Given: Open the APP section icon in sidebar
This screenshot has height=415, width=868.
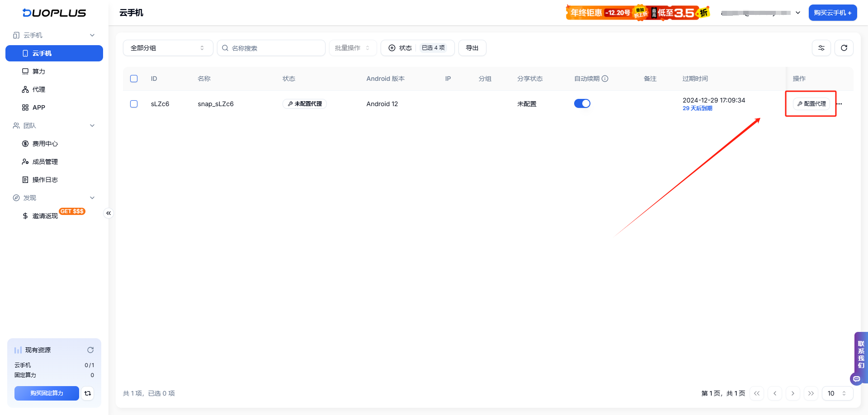Looking at the screenshot, I should [x=26, y=107].
